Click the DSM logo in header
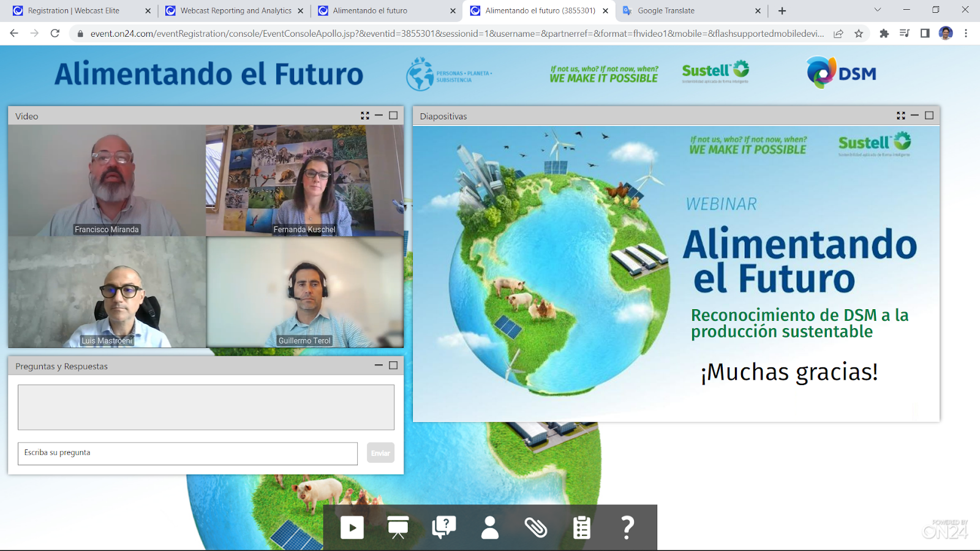This screenshot has height=551, width=980. 841,72
